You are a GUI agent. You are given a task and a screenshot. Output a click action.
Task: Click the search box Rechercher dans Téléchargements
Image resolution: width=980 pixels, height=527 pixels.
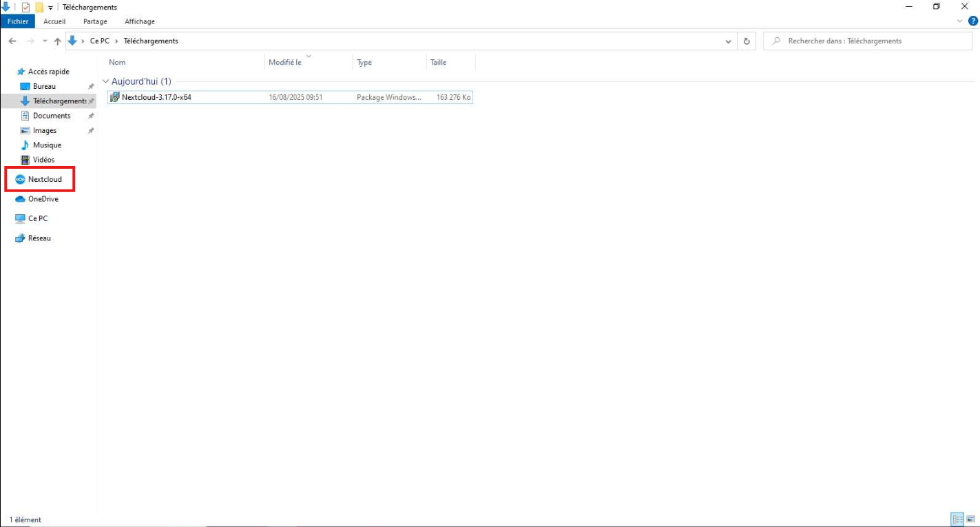(x=868, y=41)
